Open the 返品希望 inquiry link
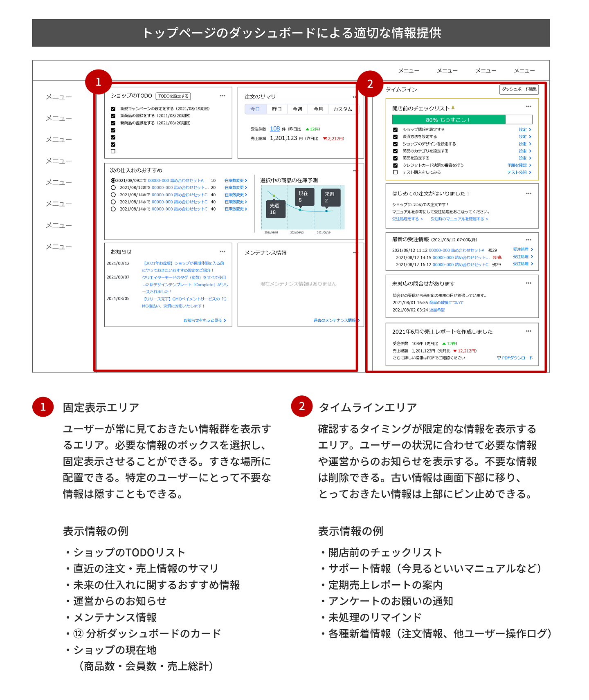Image resolution: width=589 pixels, height=700 pixels. [x=437, y=310]
